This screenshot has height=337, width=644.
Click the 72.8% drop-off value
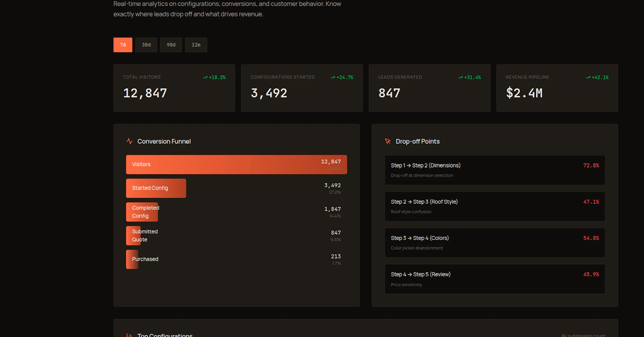pyautogui.click(x=591, y=165)
